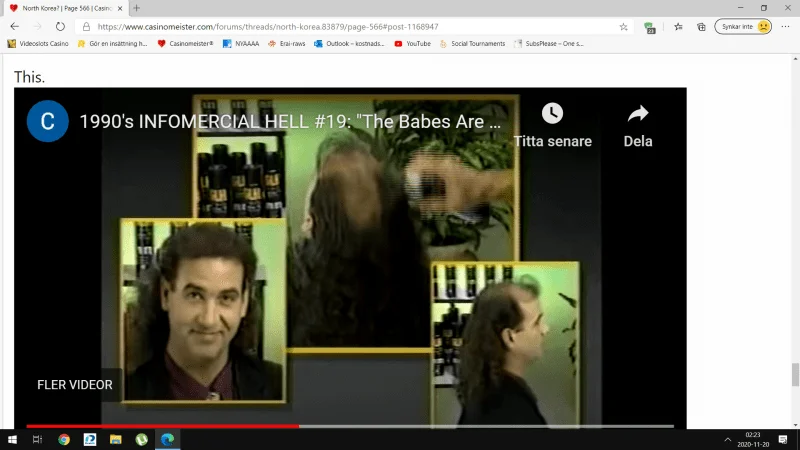Close the North Korea tab

coord(120,8)
